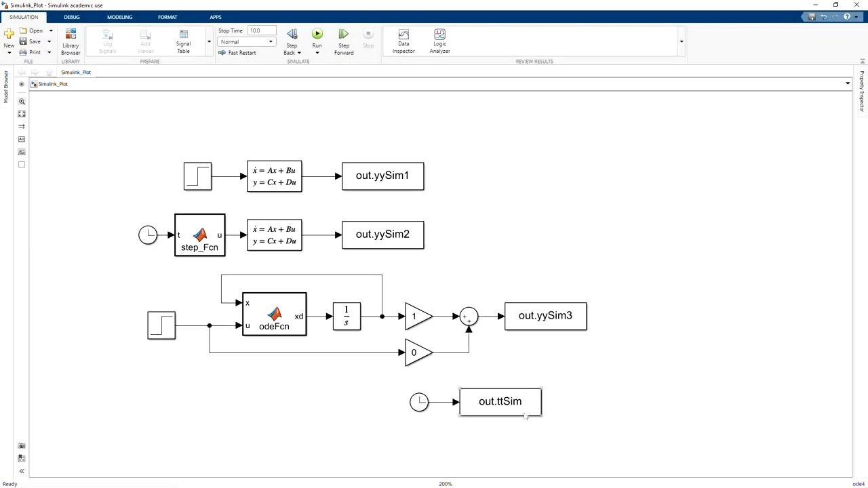868x488 pixels.
Task: Toggle the Model Browser side panel
Action: [6, 87]
